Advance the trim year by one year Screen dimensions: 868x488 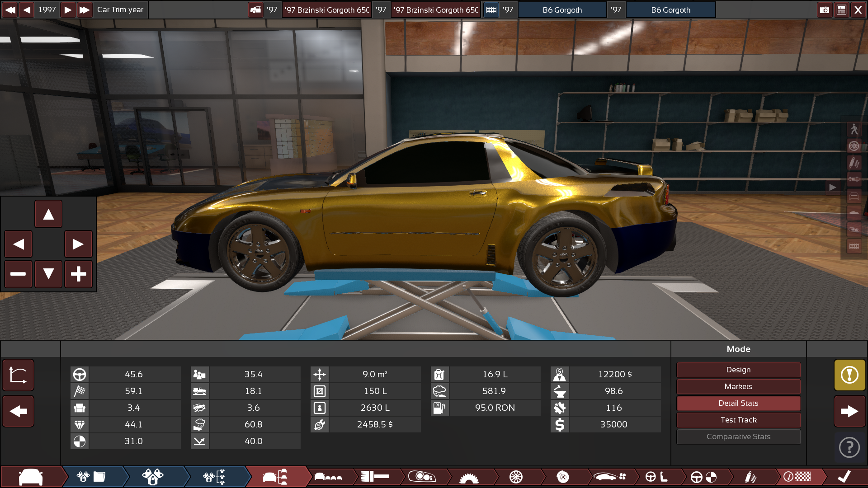67,9
